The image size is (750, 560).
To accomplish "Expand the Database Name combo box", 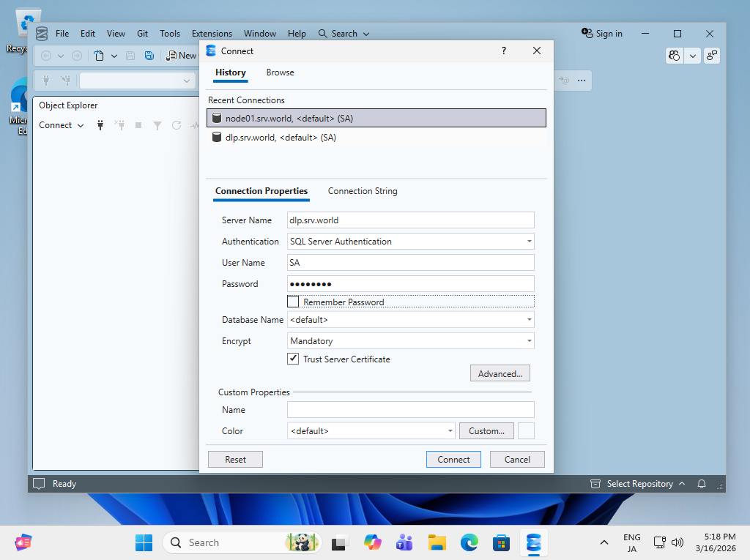I will [529, 319].
